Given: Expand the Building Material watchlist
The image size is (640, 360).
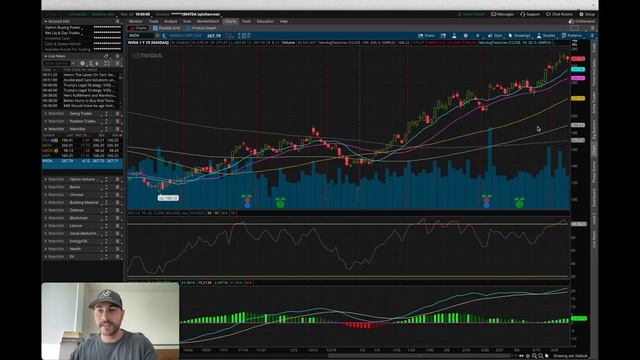Looking at the screenshot, I should coord(46,202).
